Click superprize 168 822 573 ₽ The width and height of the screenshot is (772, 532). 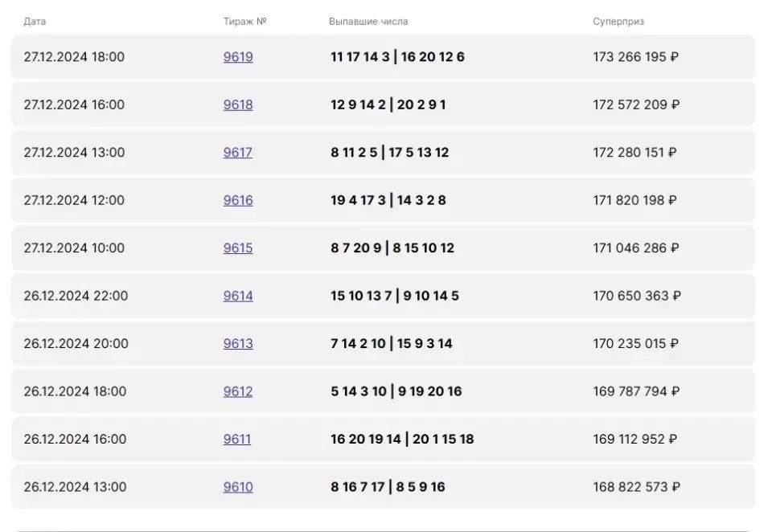click(637, 487)
